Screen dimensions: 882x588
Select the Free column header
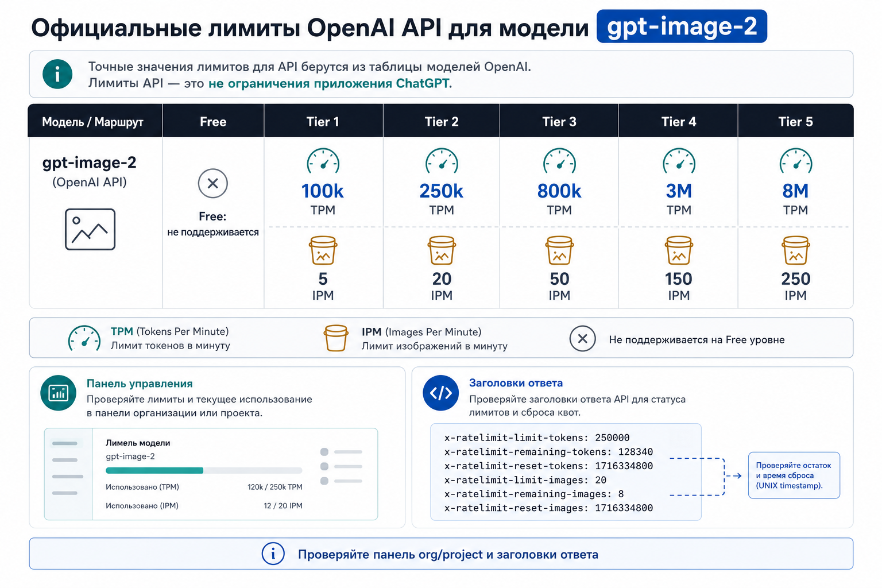(213, 122)
